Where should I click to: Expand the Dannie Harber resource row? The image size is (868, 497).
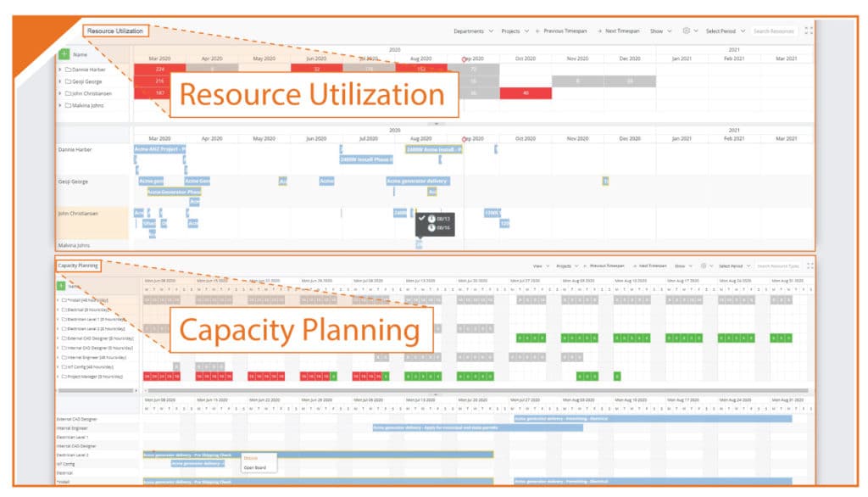(60, 70)
